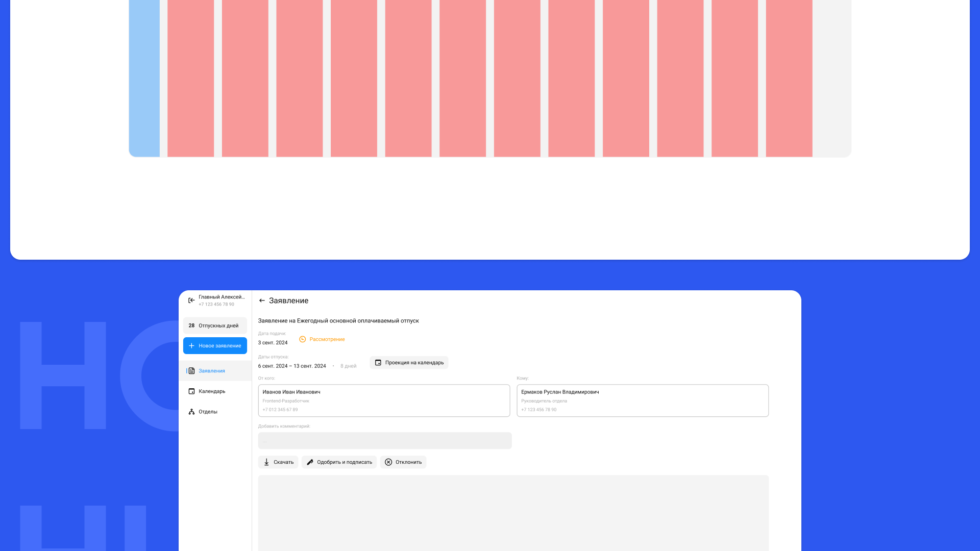Switch to the Заявления section
The image size is (980, 551).
coord(211,371)
